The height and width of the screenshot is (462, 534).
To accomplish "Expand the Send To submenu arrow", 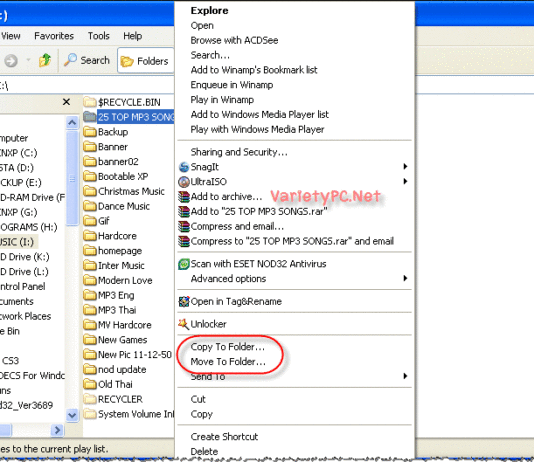I will pyautogui.click(x=405, y=376).
